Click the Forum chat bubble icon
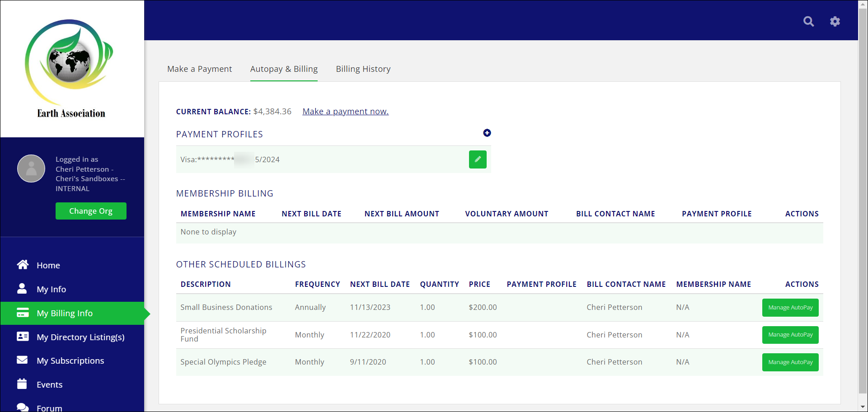 (x=23, y=406)
